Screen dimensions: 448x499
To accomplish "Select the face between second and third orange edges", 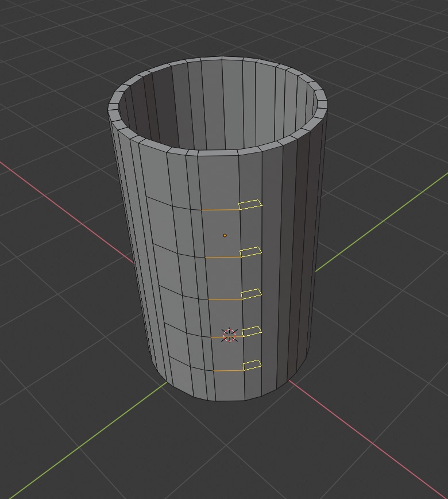I will click(x=224, y=278).
